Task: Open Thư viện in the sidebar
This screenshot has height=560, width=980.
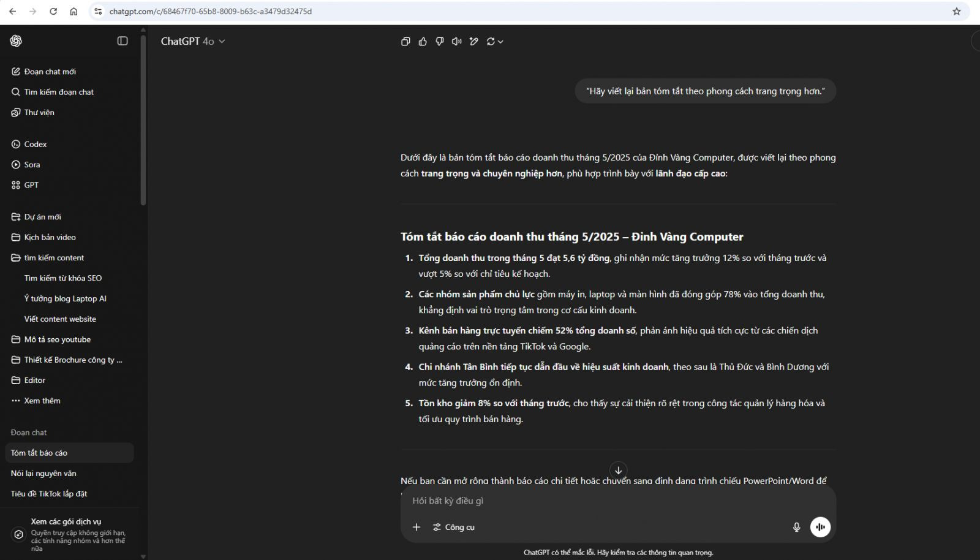Action: pyautogui.click(x=39, y=113)
